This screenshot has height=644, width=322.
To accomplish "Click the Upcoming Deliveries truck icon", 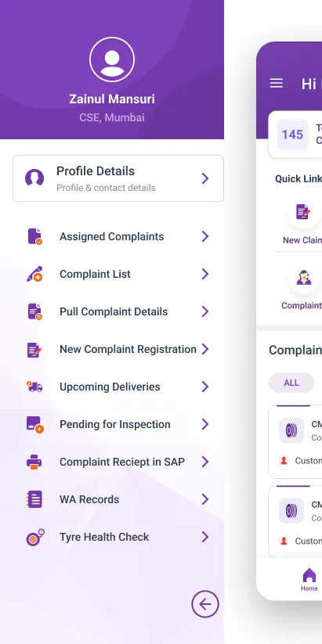I will point(34,387).
